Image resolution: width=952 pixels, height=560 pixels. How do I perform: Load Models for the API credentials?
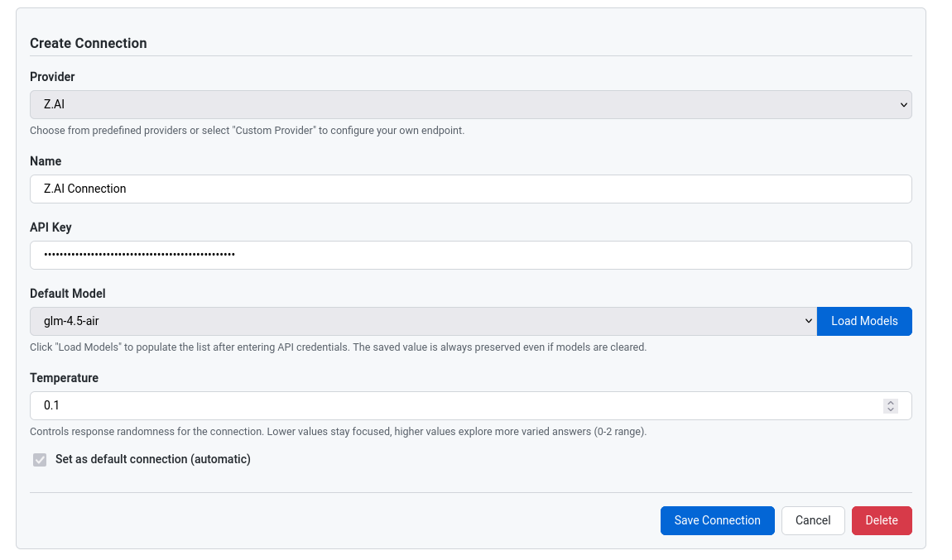point(863,321)
